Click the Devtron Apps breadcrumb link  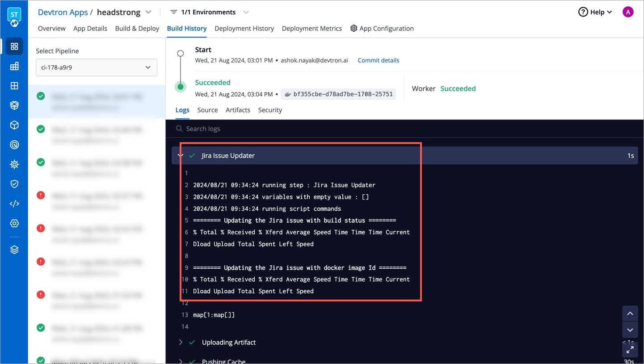click(63, 12)
